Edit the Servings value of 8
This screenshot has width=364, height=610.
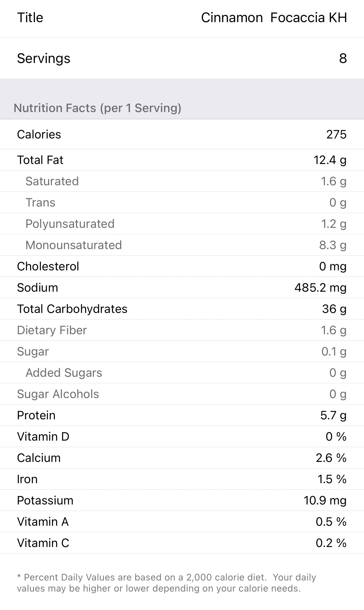[x=343, y=58]
